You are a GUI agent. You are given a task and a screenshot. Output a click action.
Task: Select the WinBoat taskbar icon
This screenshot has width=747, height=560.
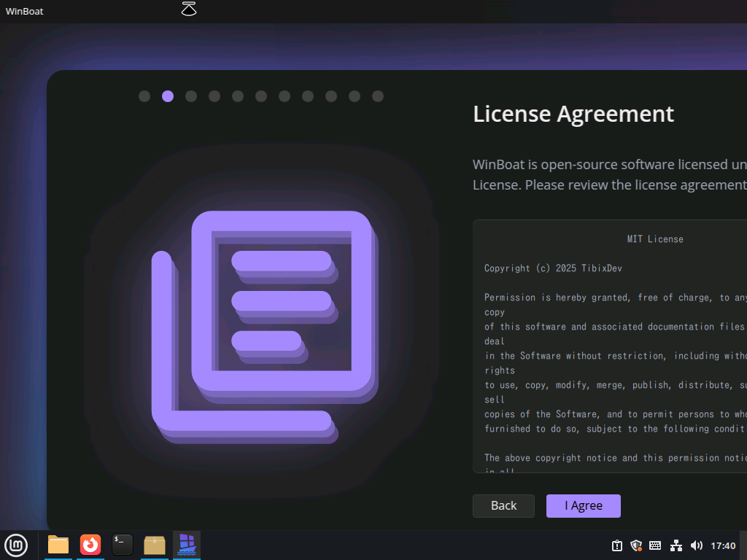[187, 545]
